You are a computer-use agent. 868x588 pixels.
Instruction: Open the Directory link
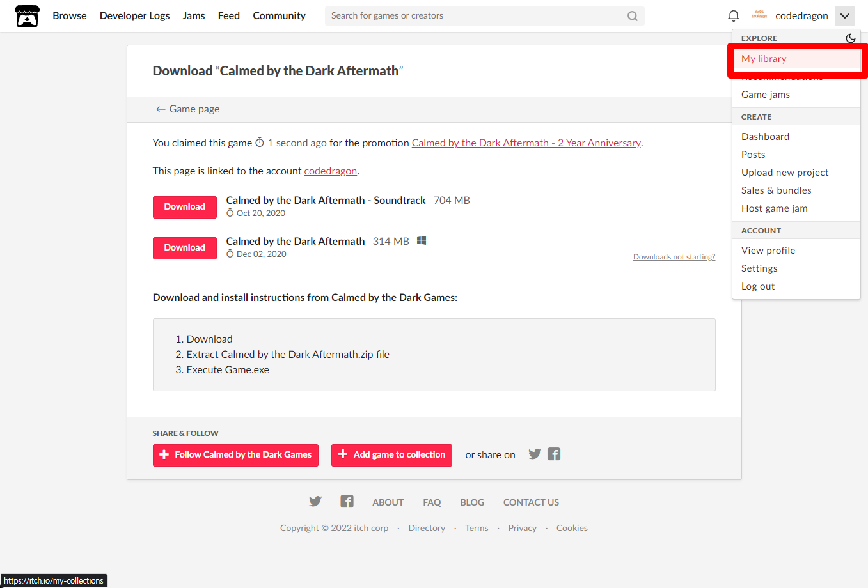(x=427, y=528)
